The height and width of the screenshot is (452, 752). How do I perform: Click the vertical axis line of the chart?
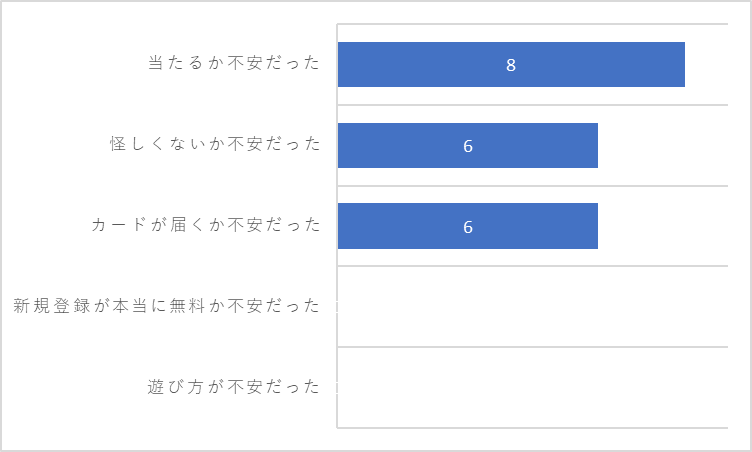tap(337, 226)
